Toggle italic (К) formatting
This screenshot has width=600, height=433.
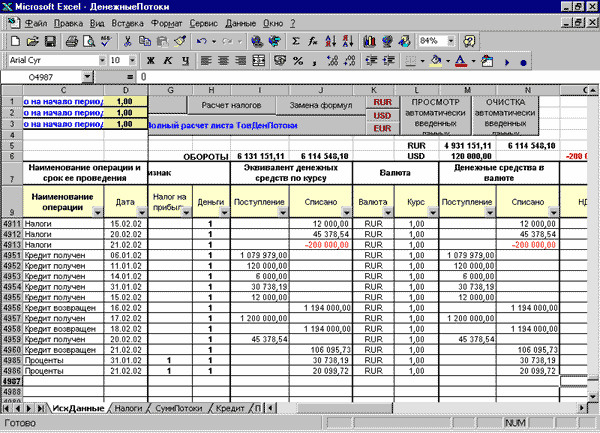(x=168, y=61)
